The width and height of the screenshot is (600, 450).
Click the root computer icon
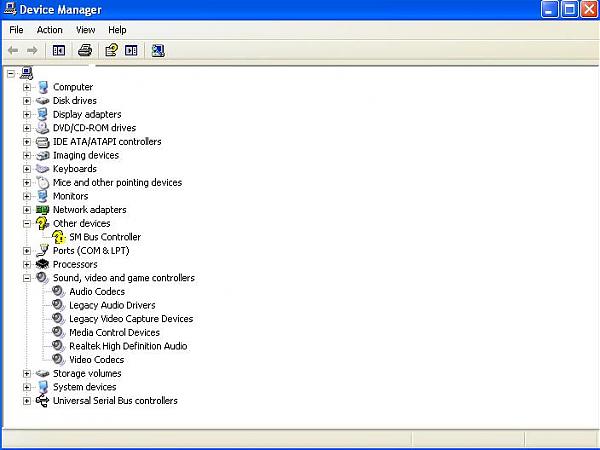coord(26,73)
